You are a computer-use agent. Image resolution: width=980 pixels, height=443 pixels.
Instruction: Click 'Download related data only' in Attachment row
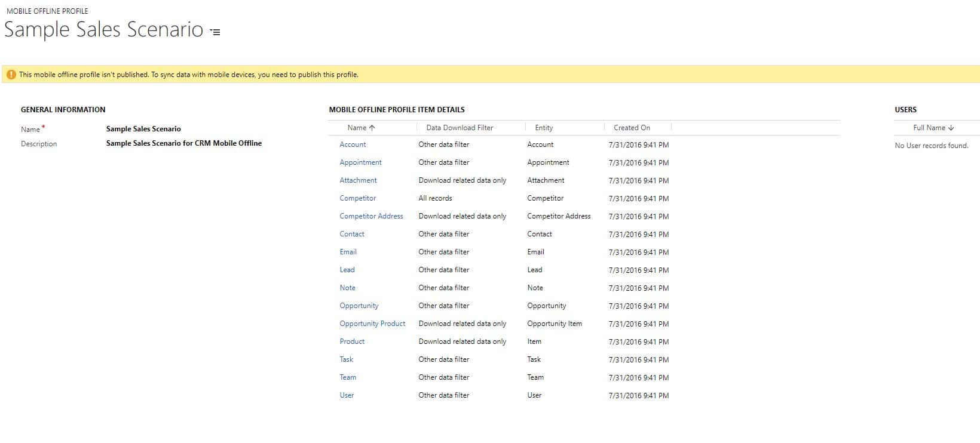(462, 180)
